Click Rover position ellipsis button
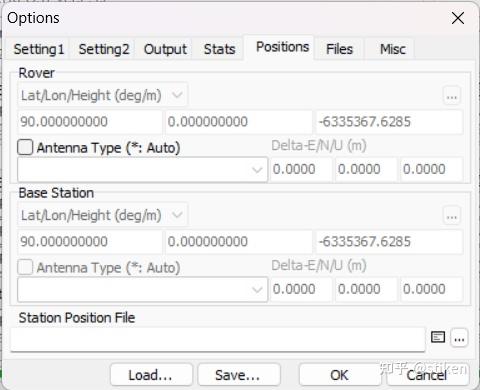Viewport: 480px width, 390px height. 452,96
